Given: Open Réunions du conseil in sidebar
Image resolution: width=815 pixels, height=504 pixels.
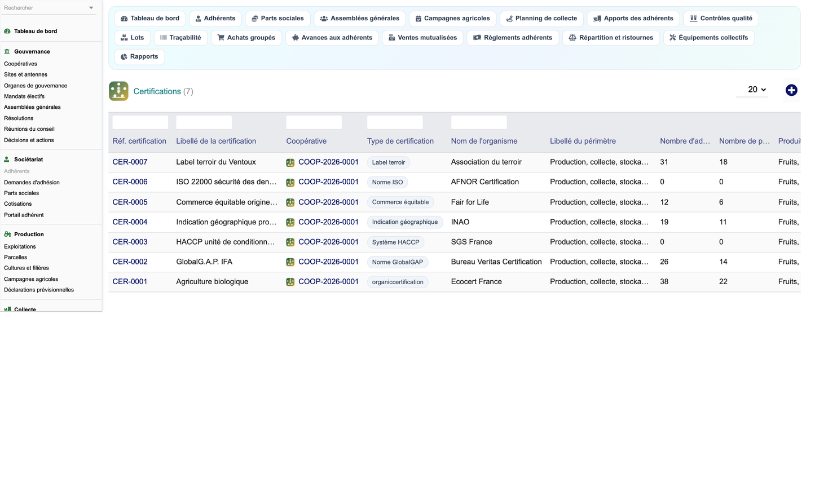Looking at the screenshot, I should [29, 129].
